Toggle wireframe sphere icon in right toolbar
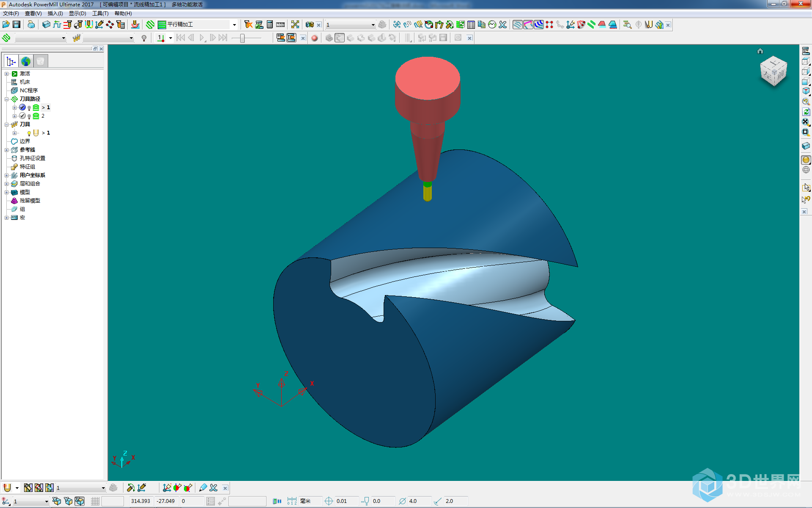The width and height of the screenshot is (812, 508). tap(806, 170)
